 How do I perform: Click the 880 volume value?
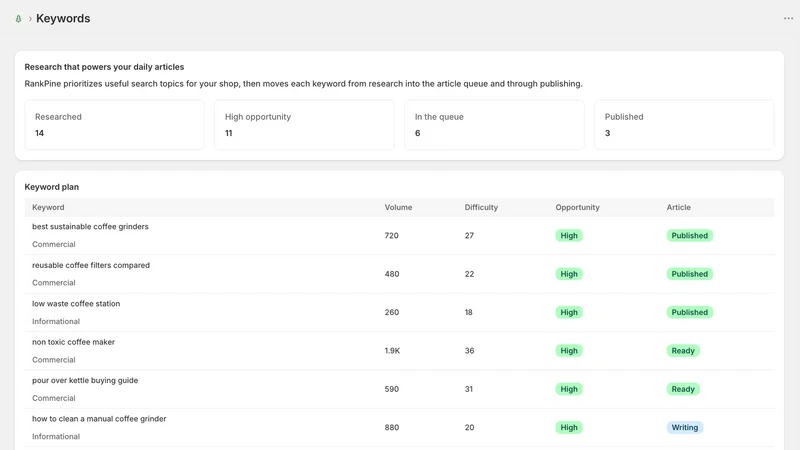click(x=392, y=428)
